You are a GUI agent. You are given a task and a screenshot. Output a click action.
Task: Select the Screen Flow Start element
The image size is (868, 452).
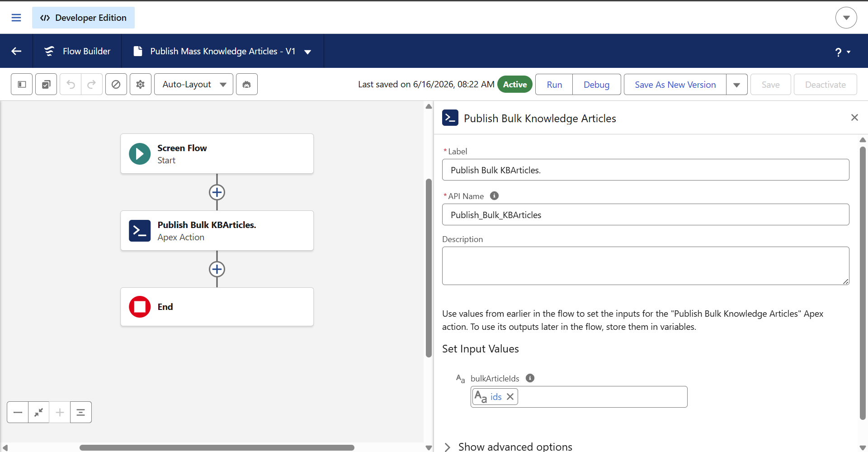point(217,154)
